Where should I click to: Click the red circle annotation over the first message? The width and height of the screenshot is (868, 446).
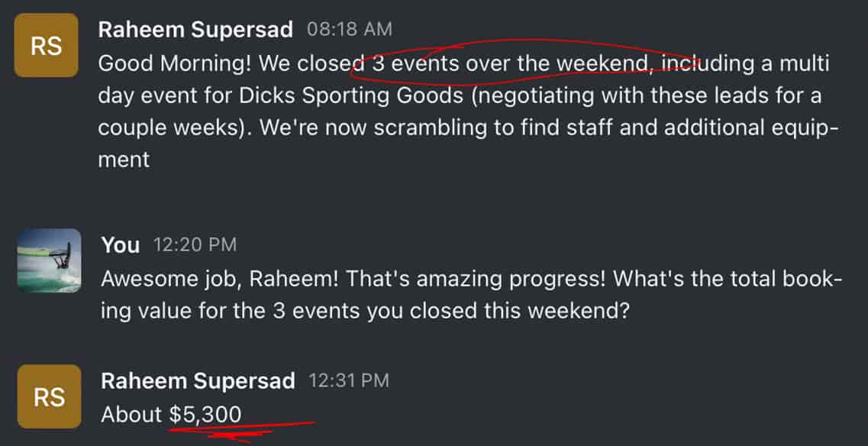click(524, 62)
